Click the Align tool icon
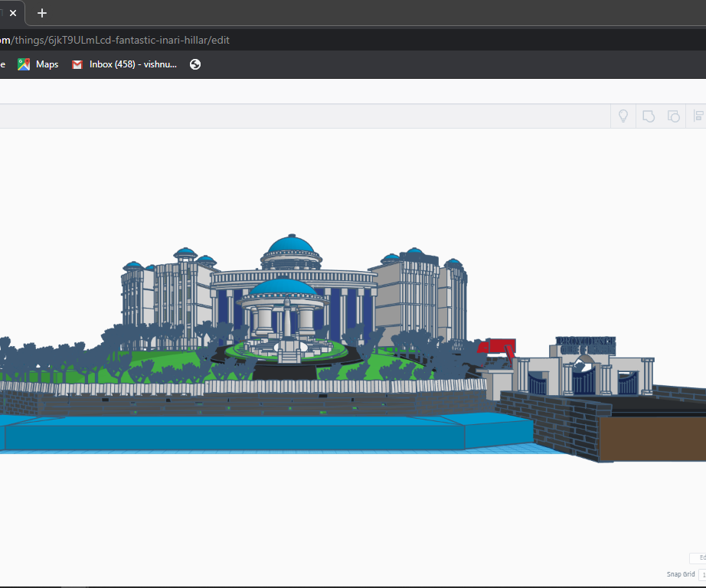This screenshot has height=588, width=706. [699, 116]
